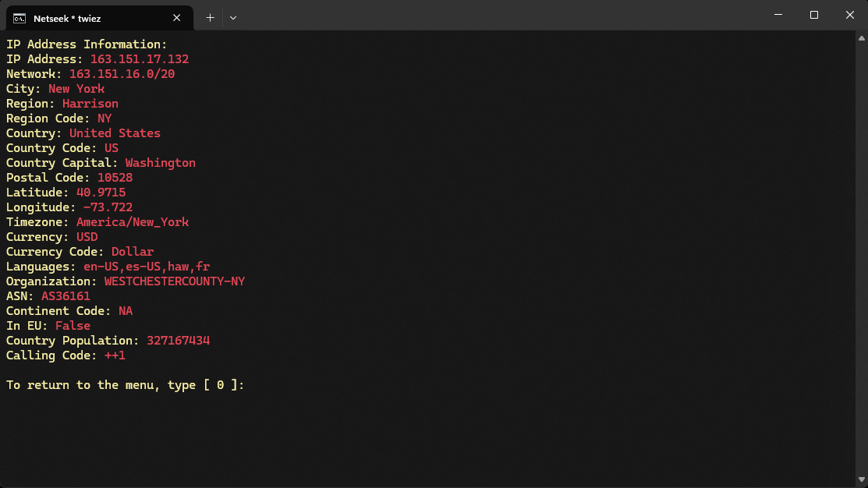
Task: Click the organization WESTCHESTERCOUNTY-NY
Action: [x=175, y=281]
